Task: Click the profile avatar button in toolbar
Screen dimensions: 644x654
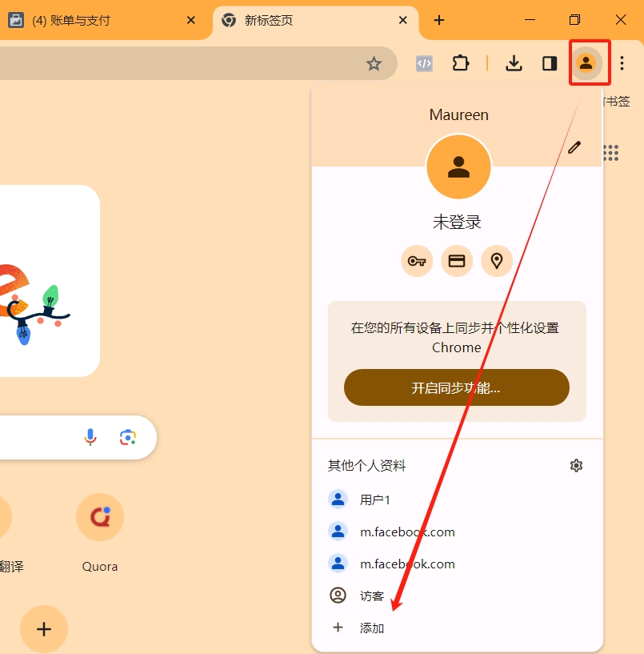Action: 586,63
